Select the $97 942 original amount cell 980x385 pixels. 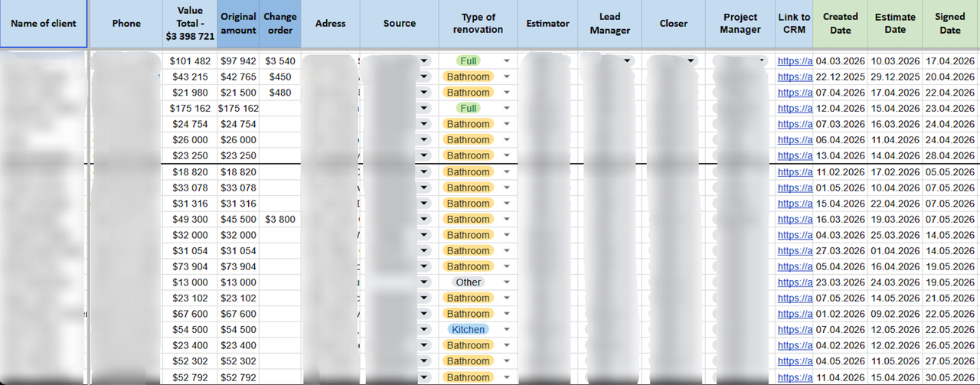[238, 61]
